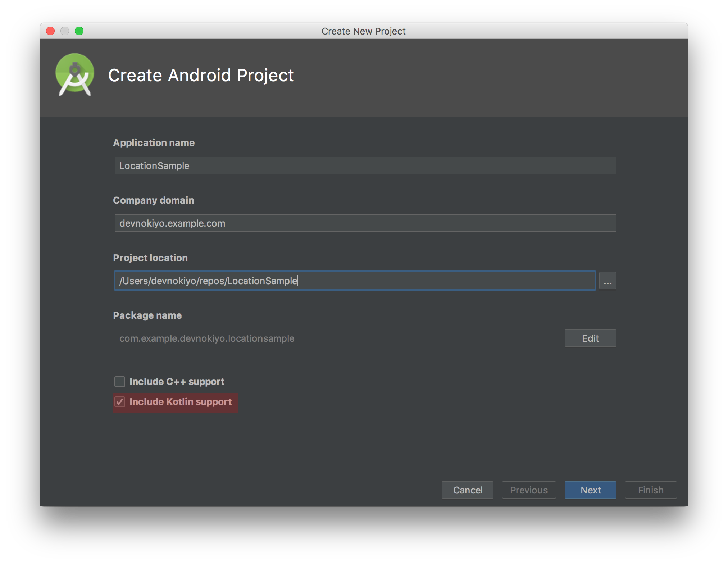The height and width of the screenshot is (564, 728).
Task: Click the Create Android Project heading
Action: (x=201, y=75)
